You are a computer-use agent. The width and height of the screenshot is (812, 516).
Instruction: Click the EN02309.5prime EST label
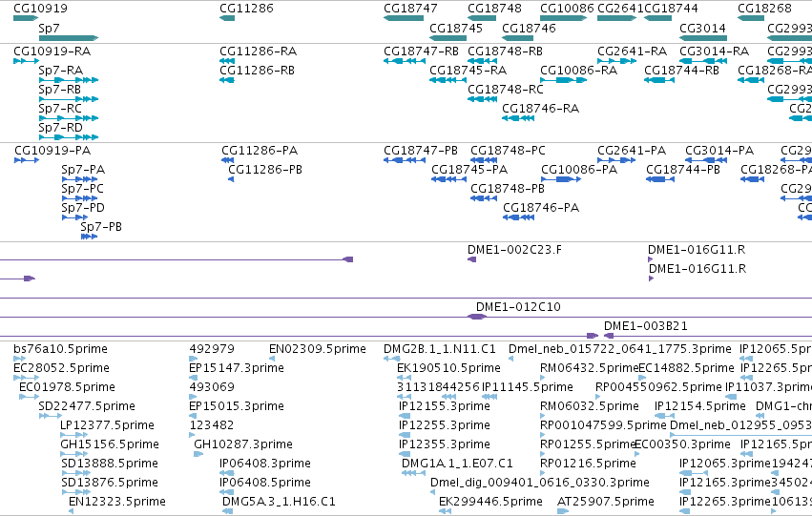pos(318,349)
